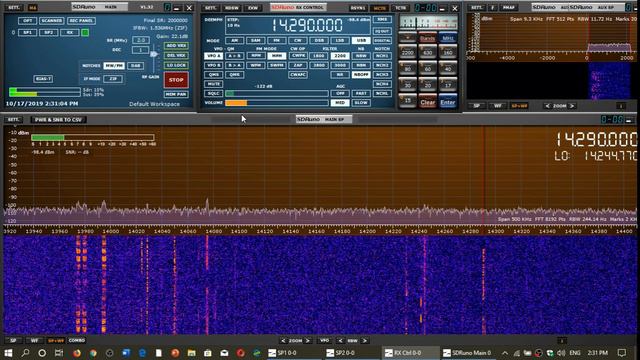This screenshot has width=640, height=360.
Task: Toggle LO LOCK in Main panel
Action: coord(176,65)
